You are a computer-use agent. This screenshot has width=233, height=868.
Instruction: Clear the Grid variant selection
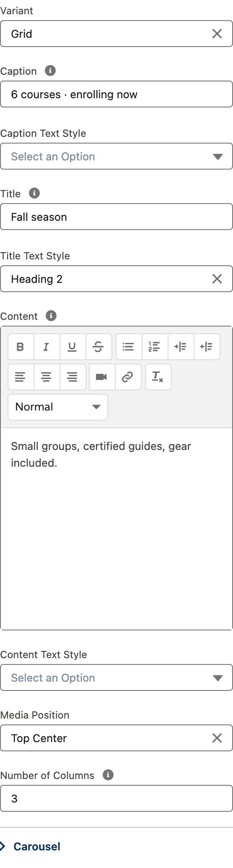point(217,34)
